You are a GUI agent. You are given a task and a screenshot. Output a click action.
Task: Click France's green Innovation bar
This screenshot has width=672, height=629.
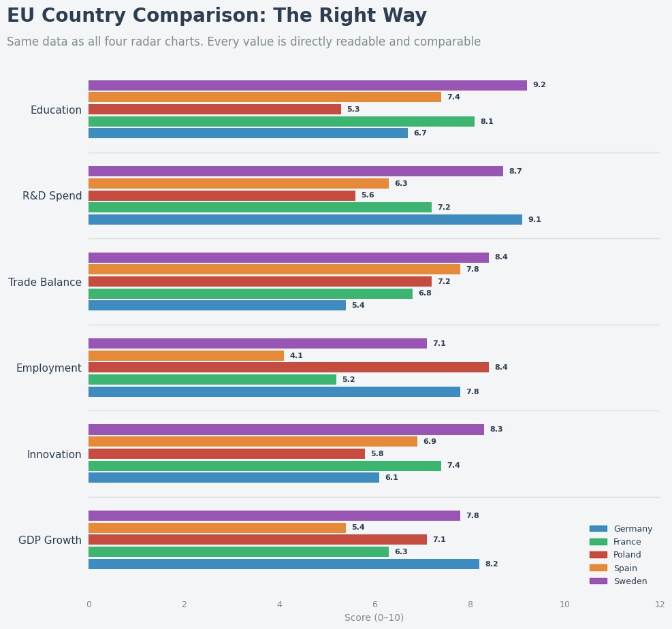point(264,466)
